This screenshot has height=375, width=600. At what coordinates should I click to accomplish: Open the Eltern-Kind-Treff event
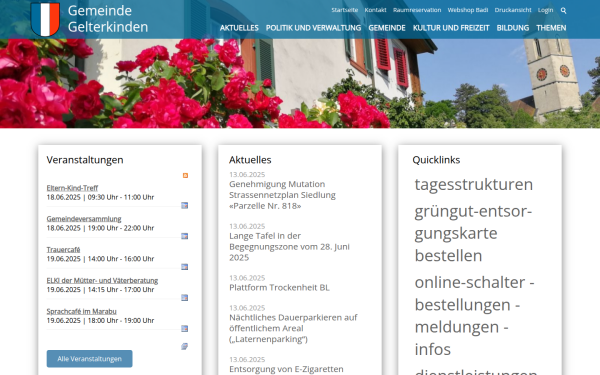(72, 188)
